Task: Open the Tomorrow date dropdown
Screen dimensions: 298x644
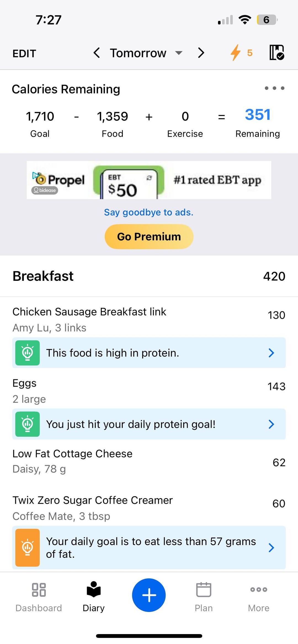Action: click(x=146, y=53)
